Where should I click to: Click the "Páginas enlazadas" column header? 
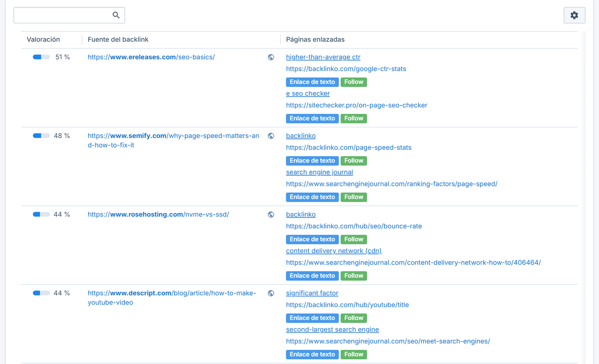click(315, 39)
